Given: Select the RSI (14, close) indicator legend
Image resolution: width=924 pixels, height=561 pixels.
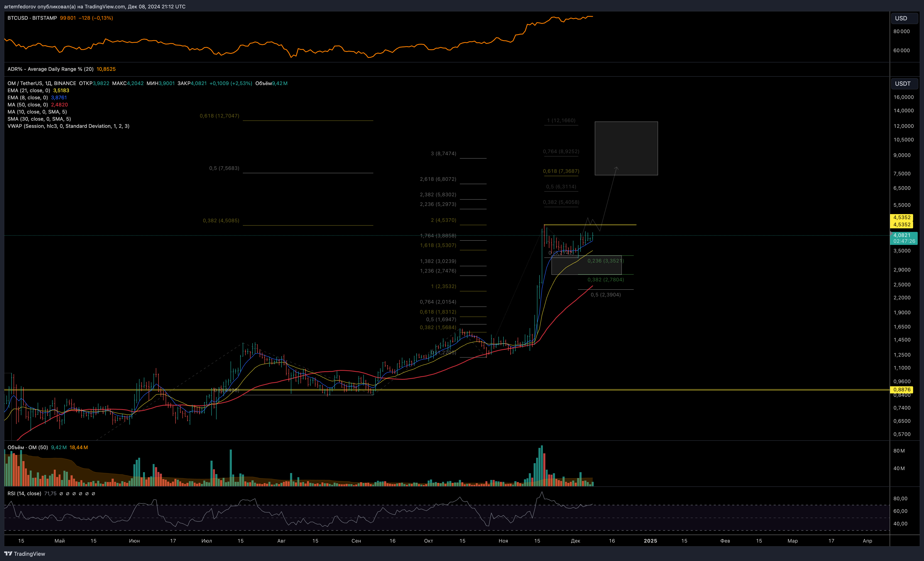Looking at the screenshot, I should click(24, 494).
